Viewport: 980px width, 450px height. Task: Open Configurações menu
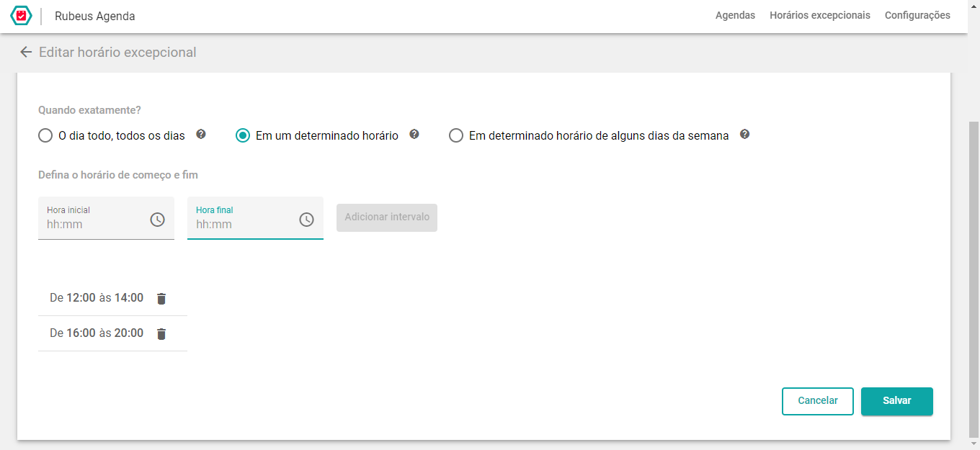917,15
